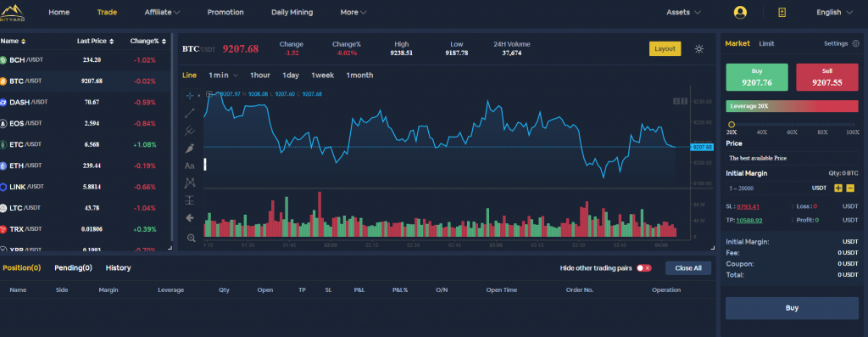Open the English language dropdown

(x=836, y=12)
